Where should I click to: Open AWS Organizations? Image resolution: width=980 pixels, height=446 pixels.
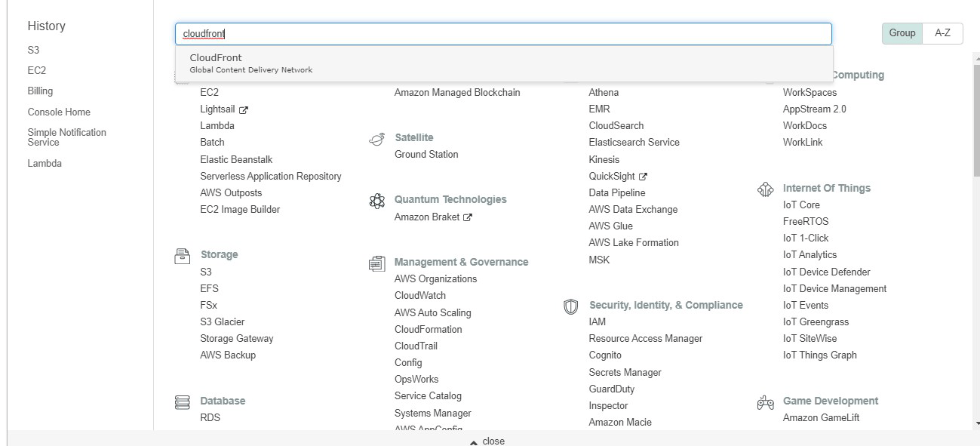click(436, 279)
